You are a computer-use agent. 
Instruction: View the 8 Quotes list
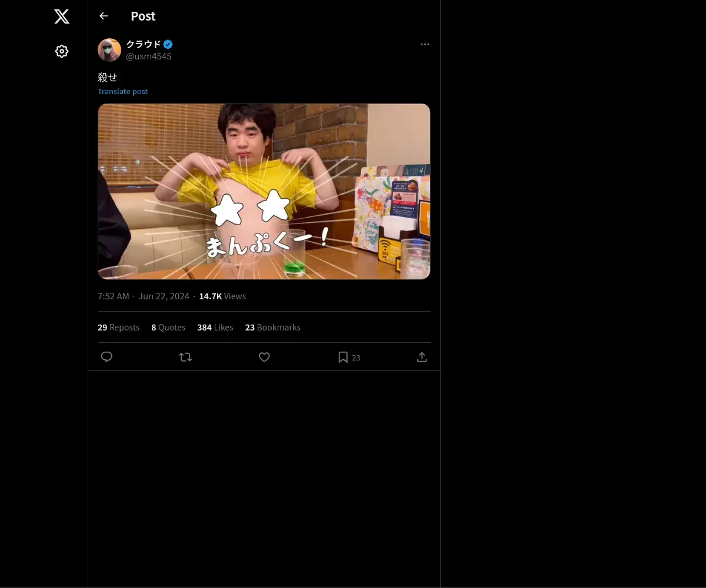pos(168,327)
